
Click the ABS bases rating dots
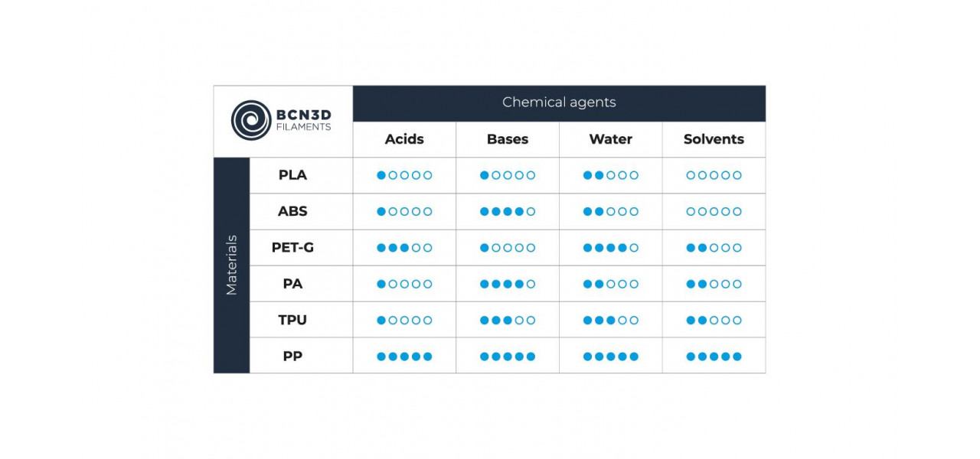pyautogui.click(x=508, y=211)
